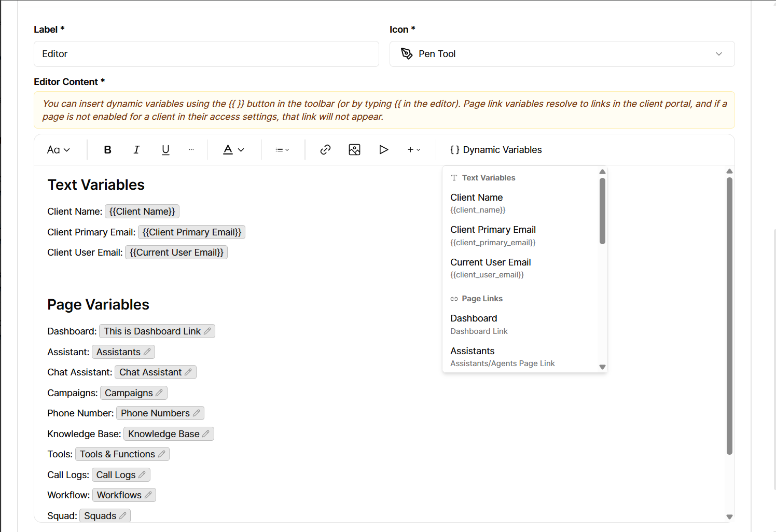776x532 pixels.
Task: Expand the list options dropdown
Action: click(282, 150)
